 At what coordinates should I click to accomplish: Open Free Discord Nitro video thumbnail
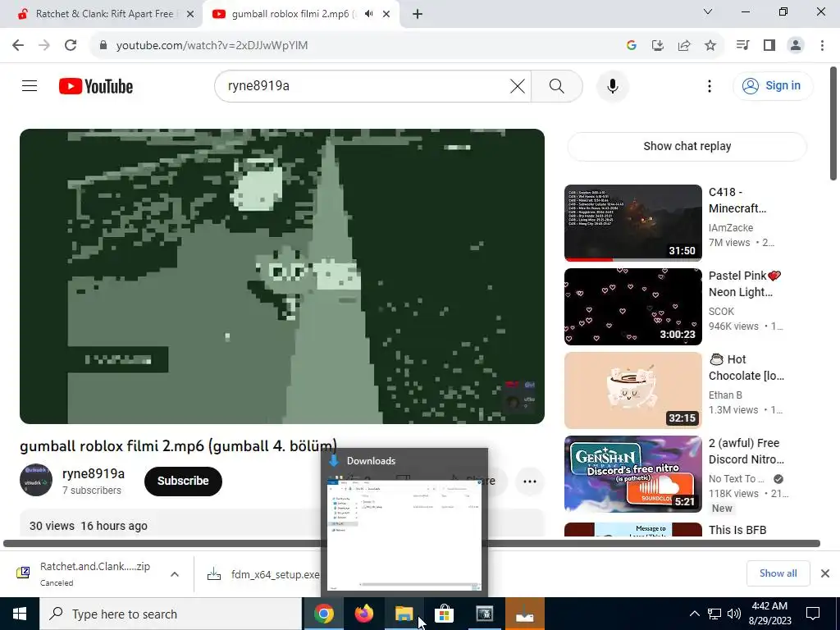(632, 473)
